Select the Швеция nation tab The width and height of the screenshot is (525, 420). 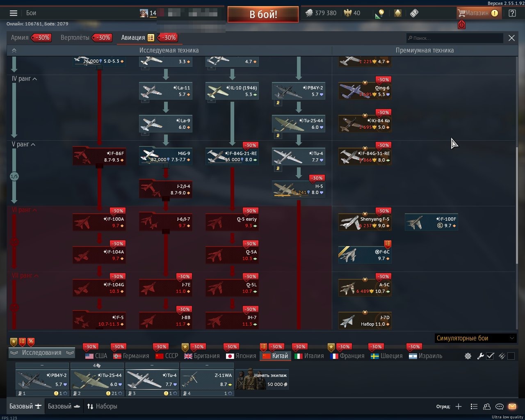click(387, 356)
